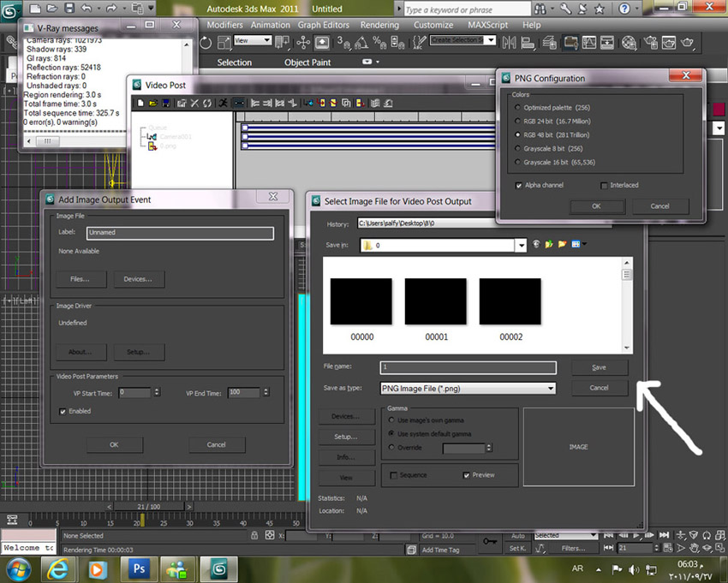Click Selection Lock padlock icon in status bar

click(x=254, y=535)
